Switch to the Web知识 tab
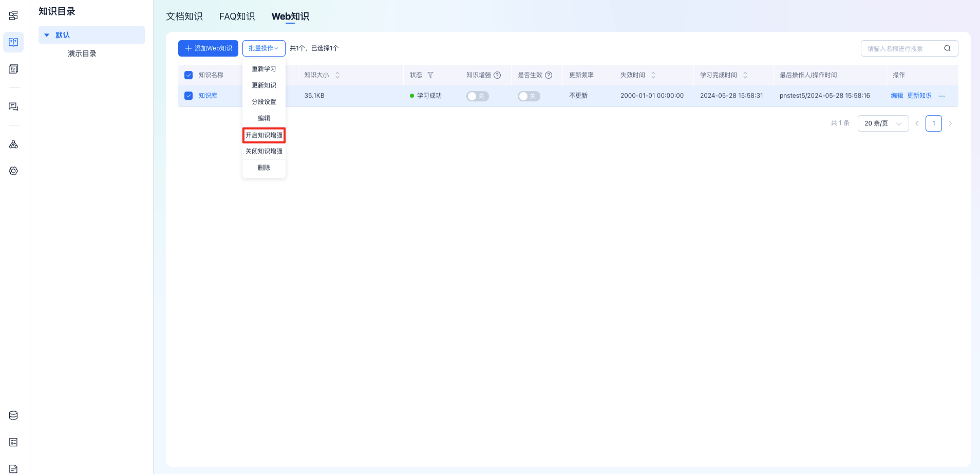This screenshot has height=474, width=980. (290, 16)
